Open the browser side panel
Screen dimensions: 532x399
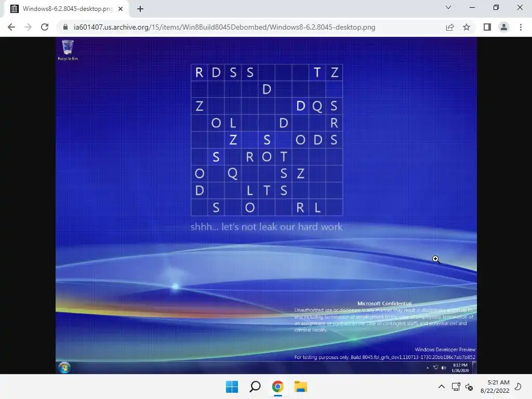487,27
